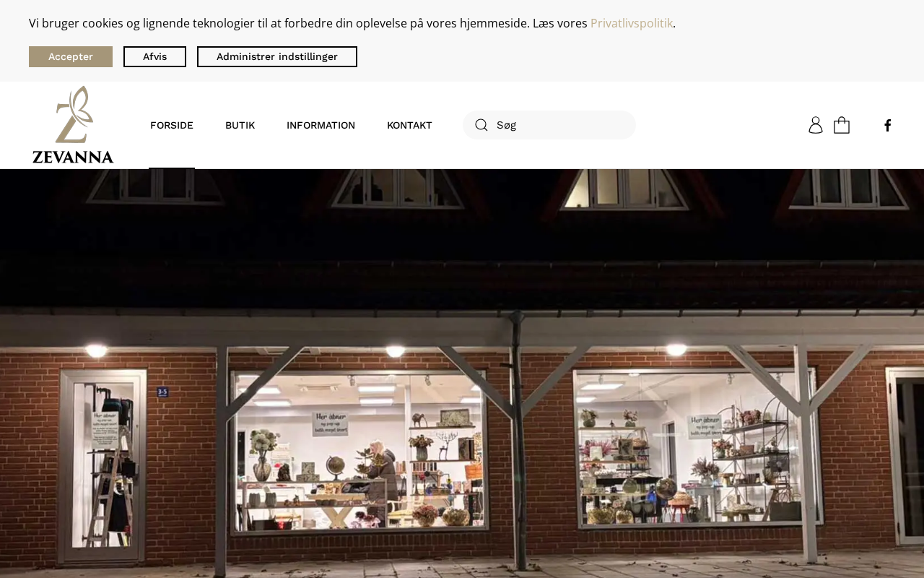Screen dimensions: 924x578
Task: Accept cookies with the Accepter button
Action: tap(71, 56)
